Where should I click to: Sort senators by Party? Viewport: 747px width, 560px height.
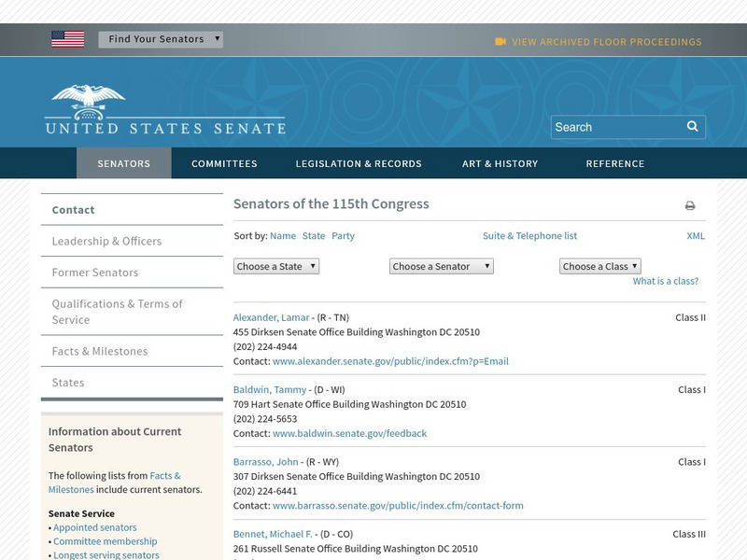343,235
